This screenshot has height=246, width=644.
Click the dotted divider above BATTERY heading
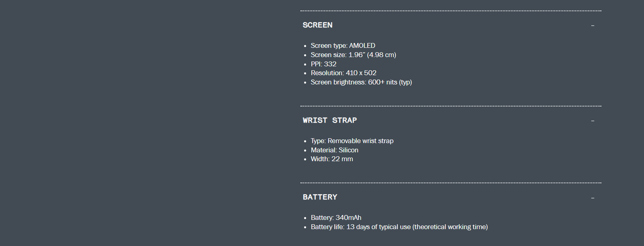[451, 183]
